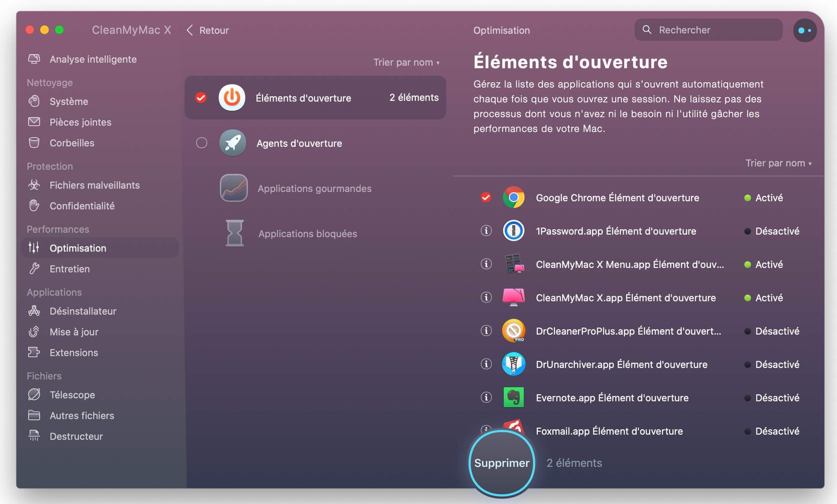This screenshot has height=504, width=837.
Task: Toggle Evernote.app Désactivé status
Action: 772,398
